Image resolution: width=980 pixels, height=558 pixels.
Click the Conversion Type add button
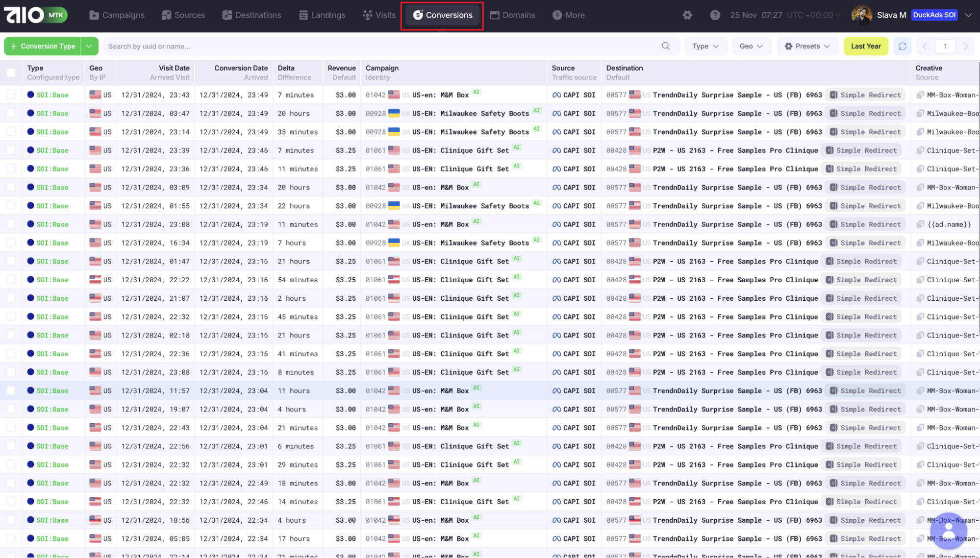pyautogui.click(x=43, y=46)
